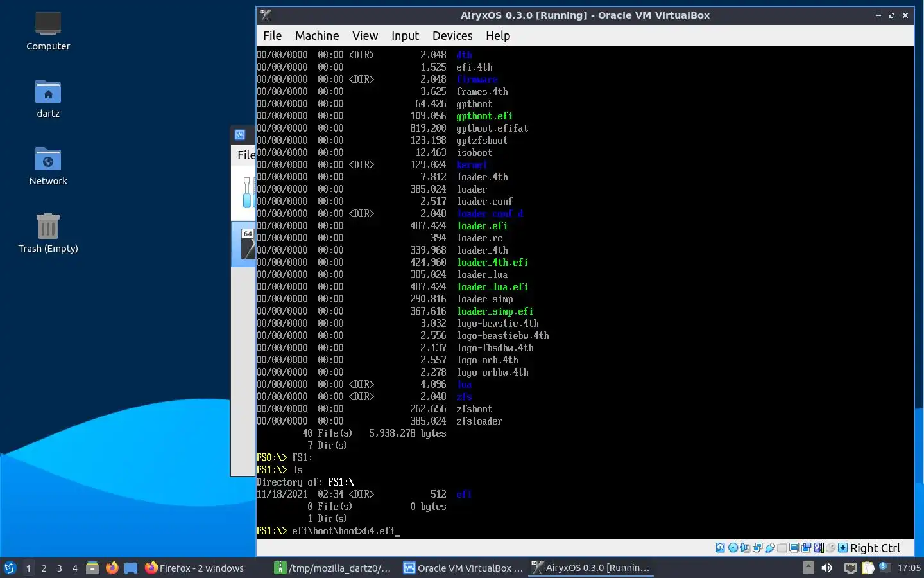Click the loader_4th.efi entry in terminal
This screenshot has width=924, height=578.
(493, 263)
